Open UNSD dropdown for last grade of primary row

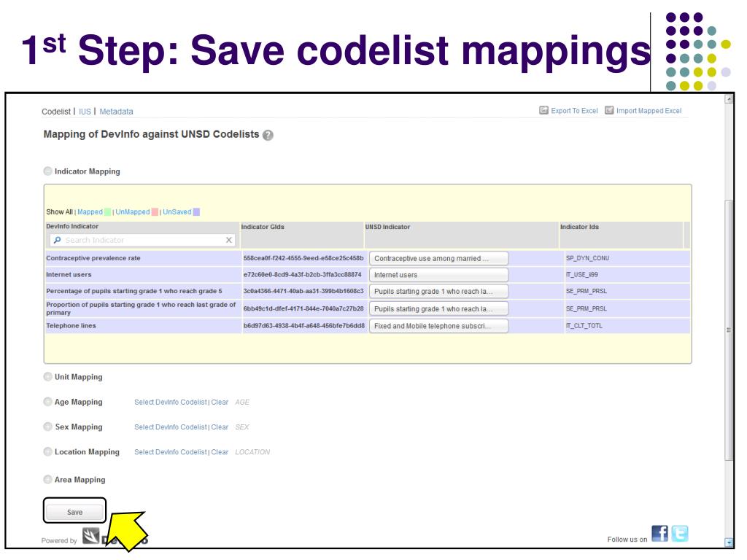(x=438, y=308)
